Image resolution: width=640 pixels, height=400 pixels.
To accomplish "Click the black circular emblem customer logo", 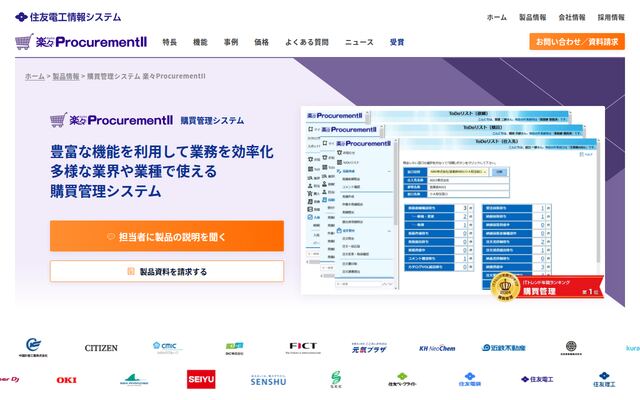I will point(571,348).
